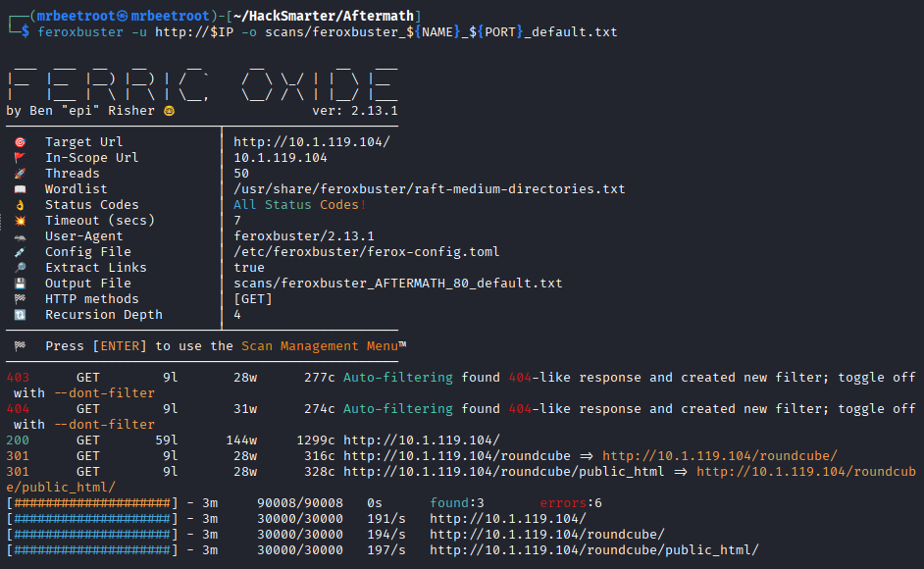This screenshot has height=569, width=924.
Task: Click the target icon beside Target Url
Action: click(20, 142)
